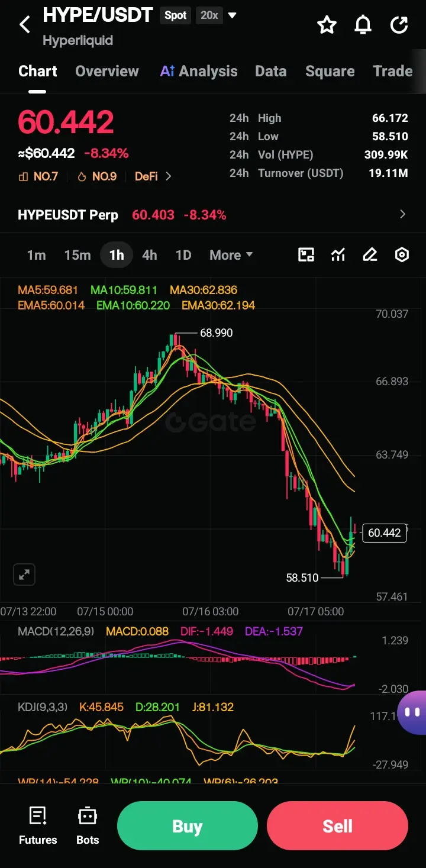Tap the EMA10:60.220 legend value
This screenshot has height=868, width=426.
click(133, 305)
